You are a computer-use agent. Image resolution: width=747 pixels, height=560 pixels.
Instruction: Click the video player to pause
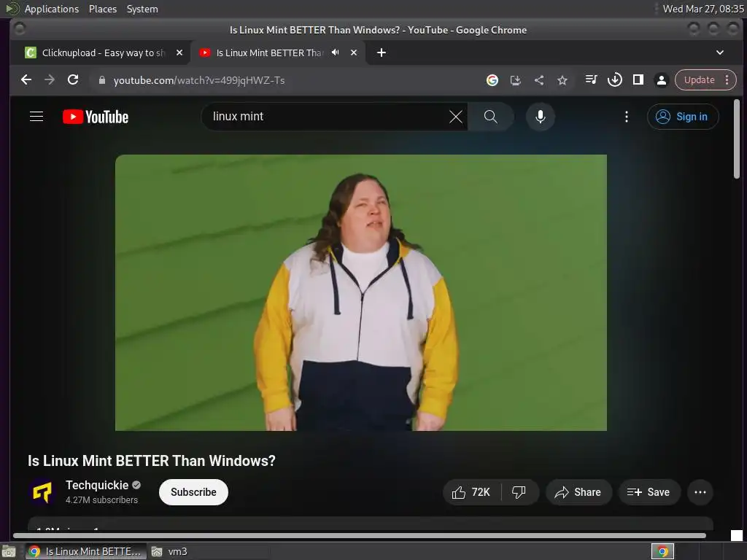coord(361,293)
